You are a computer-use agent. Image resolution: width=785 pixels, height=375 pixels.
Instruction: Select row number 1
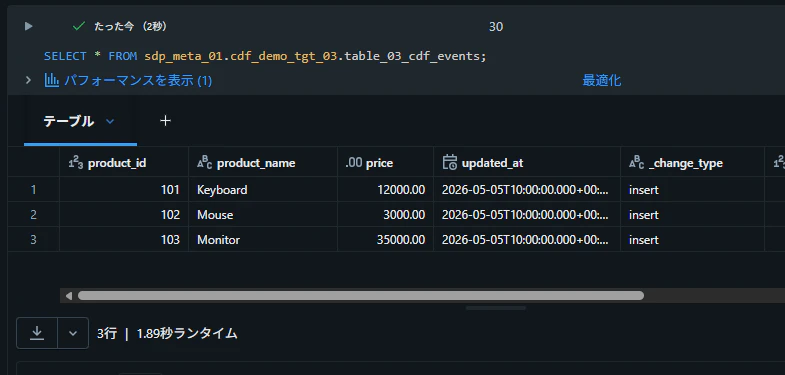[x=34, y=189]
